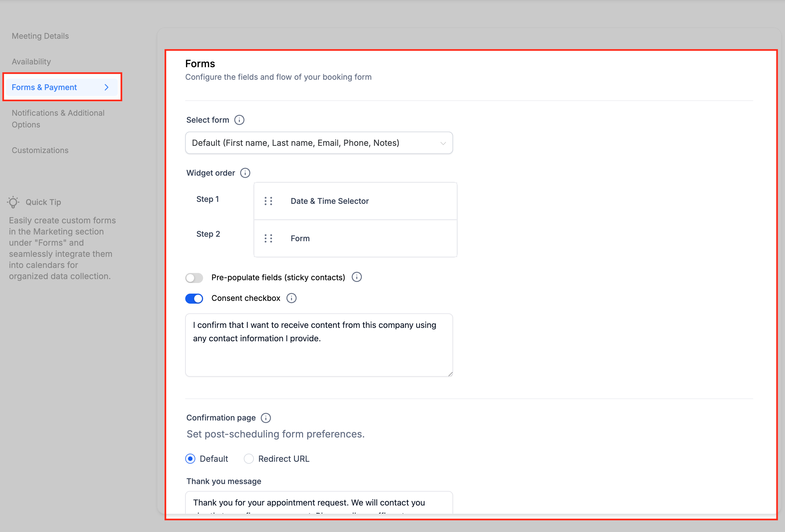Click the drag handle beside Form widget
The image size is (785, 532).
(x=268, y=239)
